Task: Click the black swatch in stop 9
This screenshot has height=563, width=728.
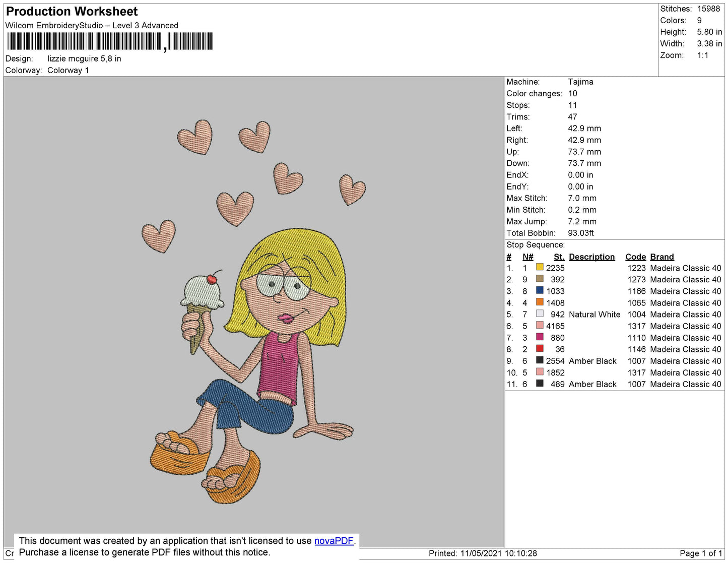Action: click(540, 360)
